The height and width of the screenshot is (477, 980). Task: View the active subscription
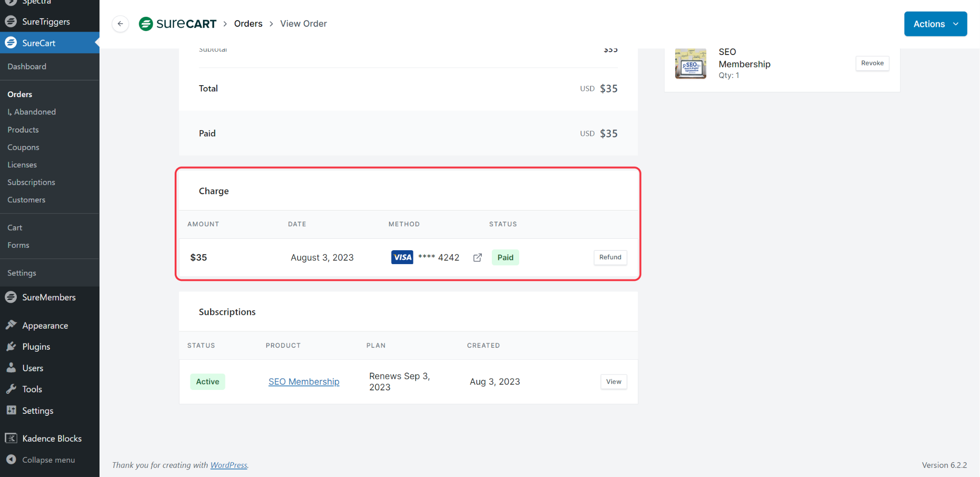613,382
